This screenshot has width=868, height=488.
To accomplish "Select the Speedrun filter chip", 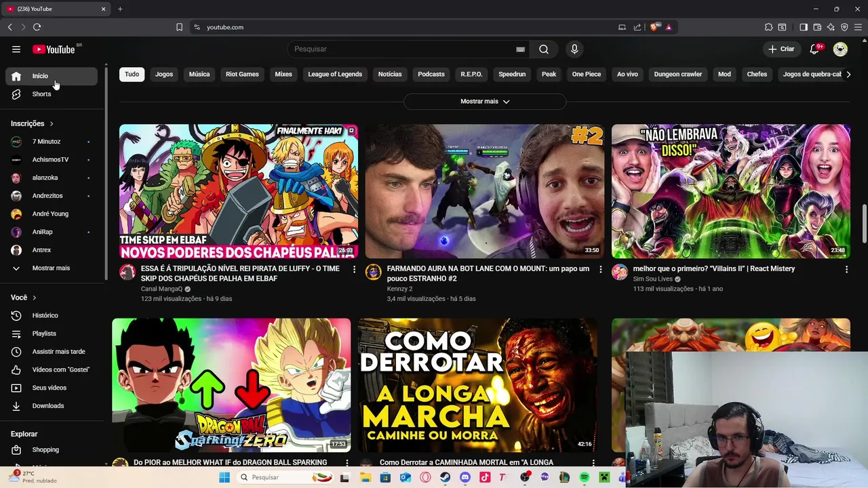I will [x=512, y=75].
